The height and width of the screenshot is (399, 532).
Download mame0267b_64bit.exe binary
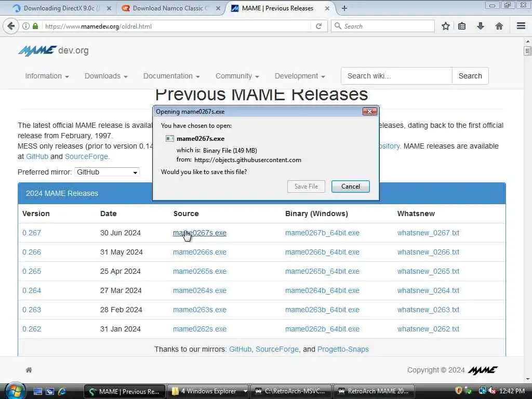coord(322,233)
